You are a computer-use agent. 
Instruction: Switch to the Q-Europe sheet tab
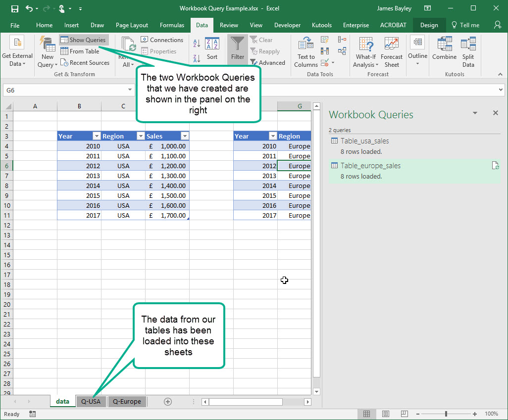[127, 401]
